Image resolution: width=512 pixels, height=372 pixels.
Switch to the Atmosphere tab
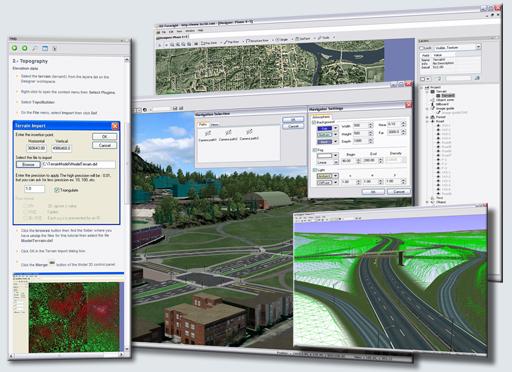pos(321,117)
